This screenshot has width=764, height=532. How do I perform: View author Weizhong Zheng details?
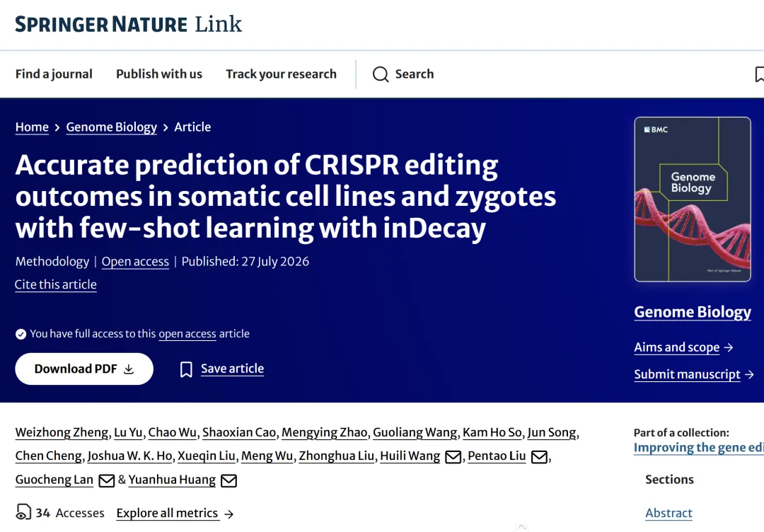[62, 433]
